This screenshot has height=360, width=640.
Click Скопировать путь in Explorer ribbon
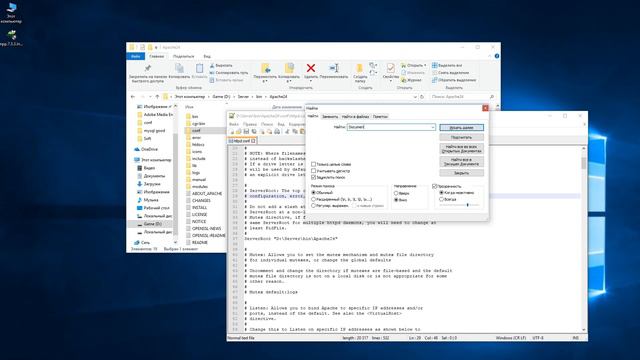tap(229, 73)
